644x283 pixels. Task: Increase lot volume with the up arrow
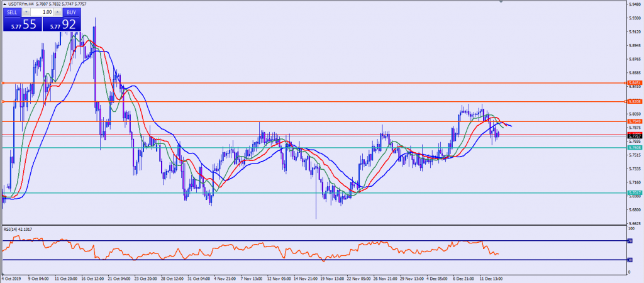[x=57, y=12]
